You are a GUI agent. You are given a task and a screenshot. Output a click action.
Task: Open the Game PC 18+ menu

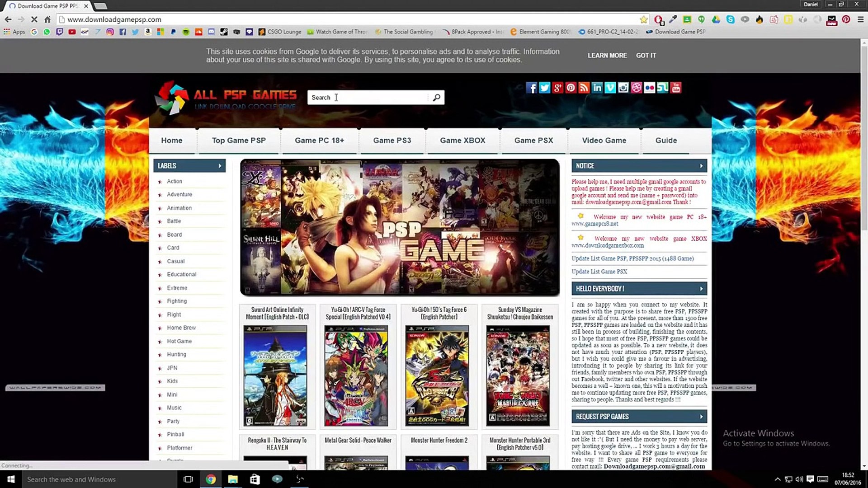[x=319, y=141]
